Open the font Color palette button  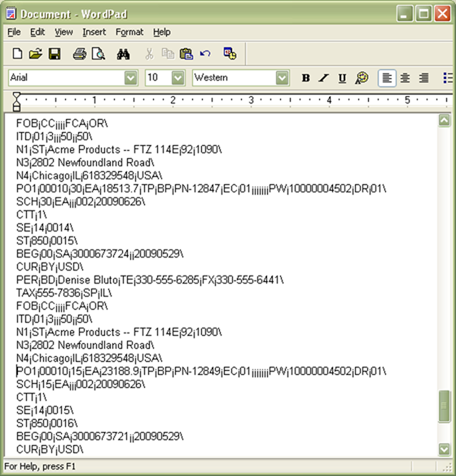[x=362, y=78]
